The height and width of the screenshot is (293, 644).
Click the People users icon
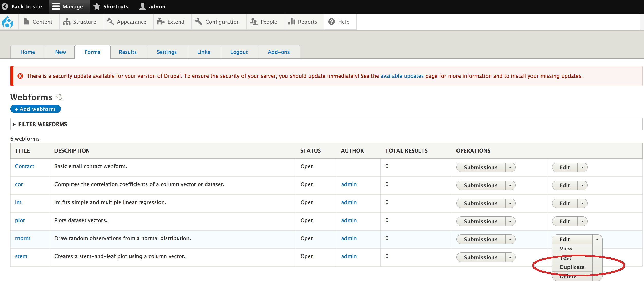pyautogui.click(x=254, y=22)
